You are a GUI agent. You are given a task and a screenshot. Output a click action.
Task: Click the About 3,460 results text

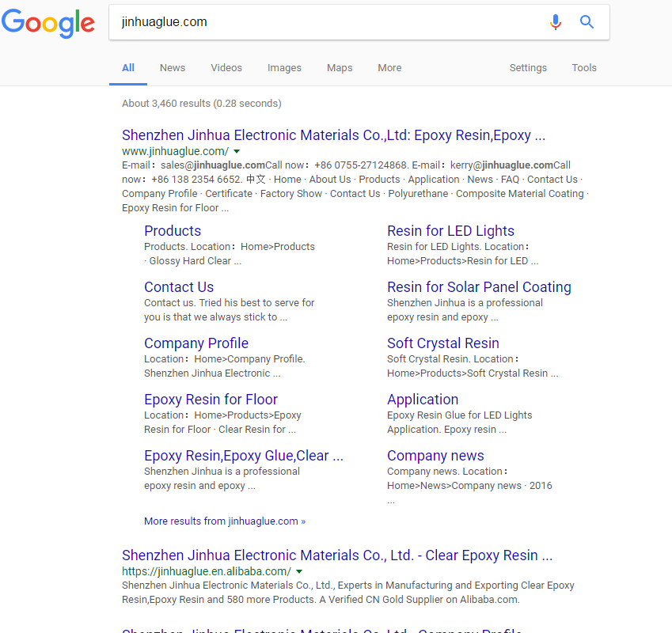[x=201, y=103]
